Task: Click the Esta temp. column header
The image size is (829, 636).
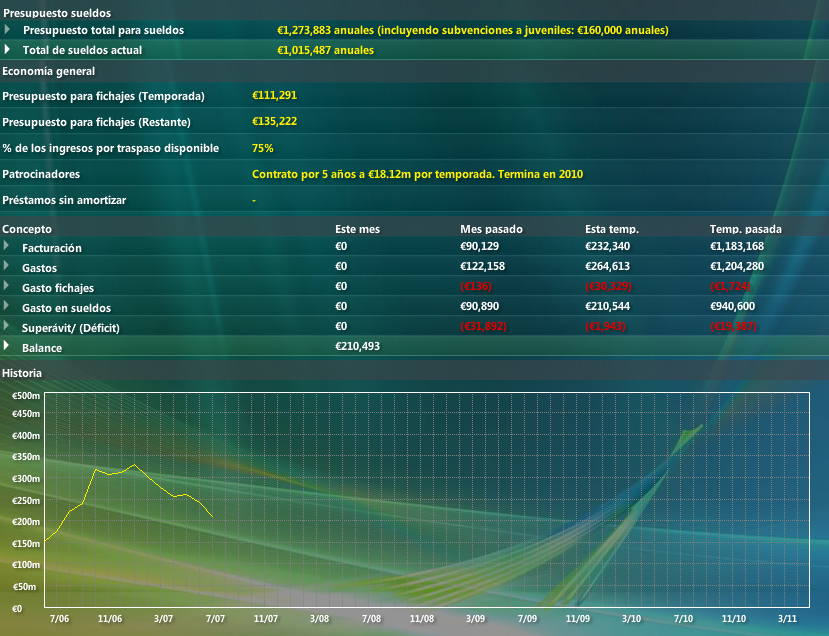Action: (612, 229)
